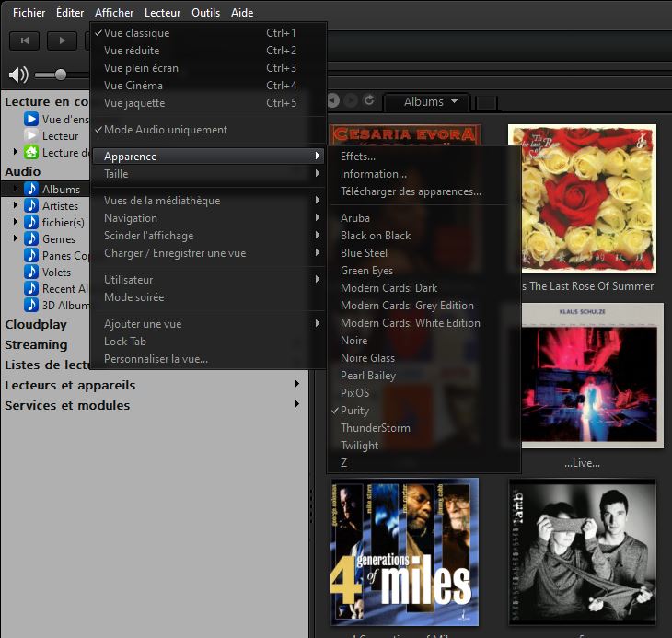This screenshot has height=638, width=672.
Task: Select the Artistes music note icon
Action: click(31, 206)
